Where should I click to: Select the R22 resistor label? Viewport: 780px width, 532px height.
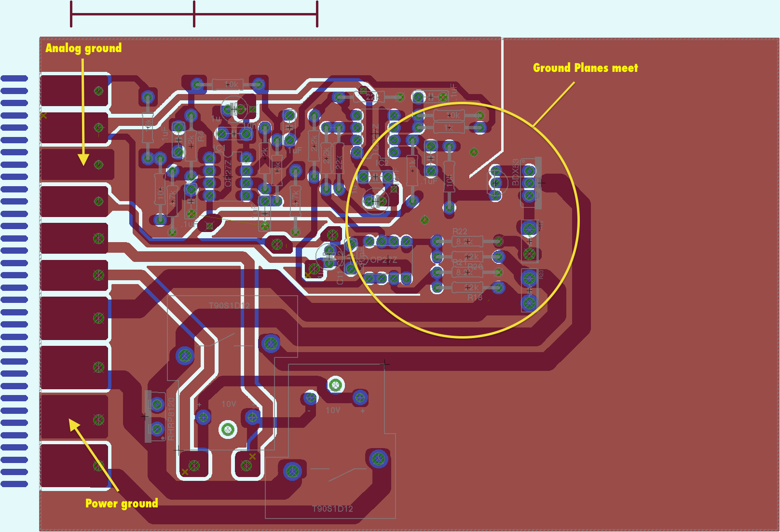click(460, 232)
